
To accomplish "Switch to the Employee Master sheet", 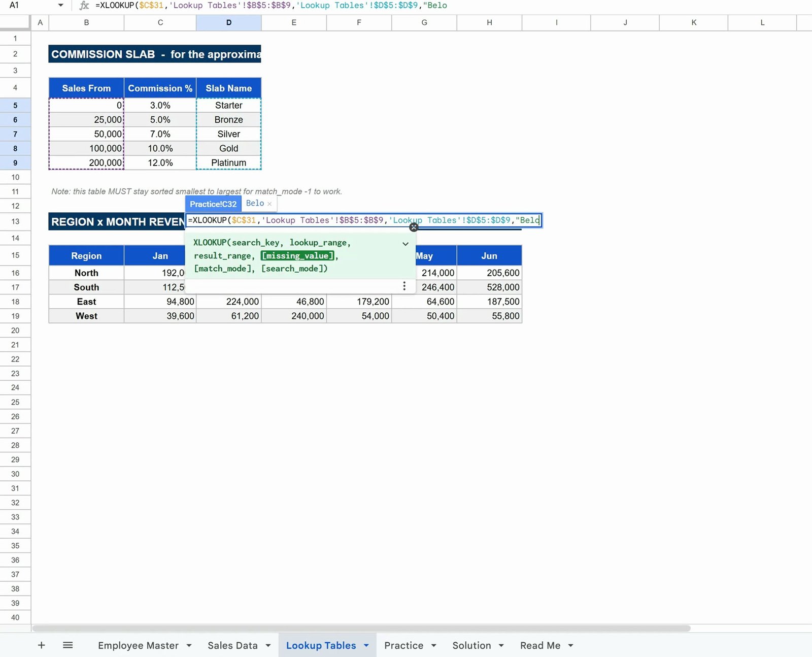I will coord(138,645).
